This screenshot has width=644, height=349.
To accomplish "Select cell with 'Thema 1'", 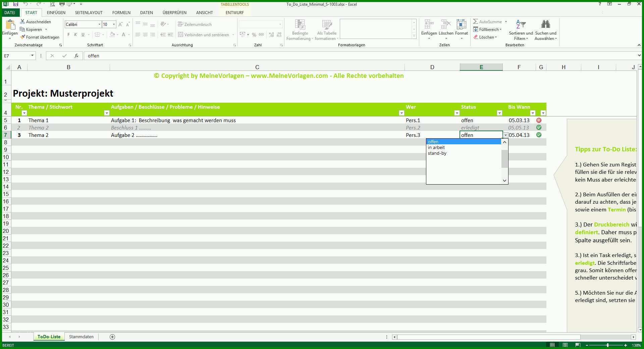I will pos(68,120).
